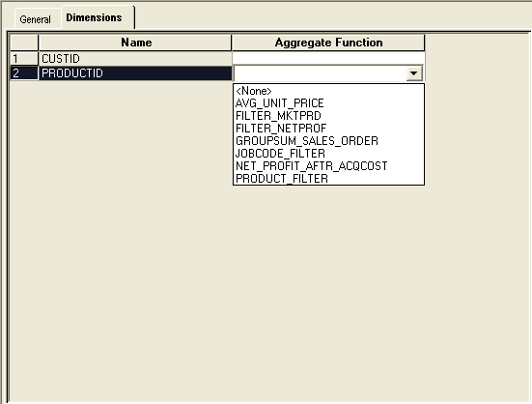The width and height of the screenshot is (532, 404).
Task: Select GROUPSUM_SALES_ORDER option
Action: pos(328,141)
